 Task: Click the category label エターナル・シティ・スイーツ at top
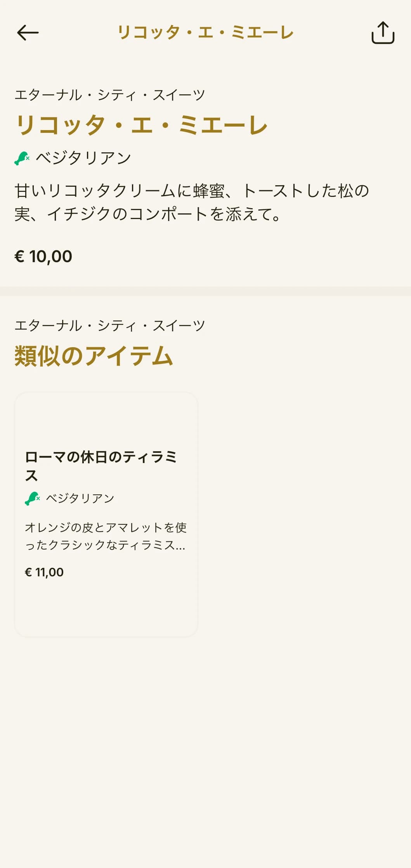pos(110,95)
